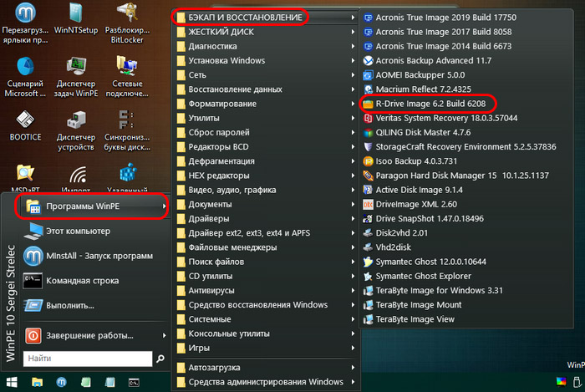
Task: Open WinNTSetup desktop shortcut
Action: coord(76,19)
